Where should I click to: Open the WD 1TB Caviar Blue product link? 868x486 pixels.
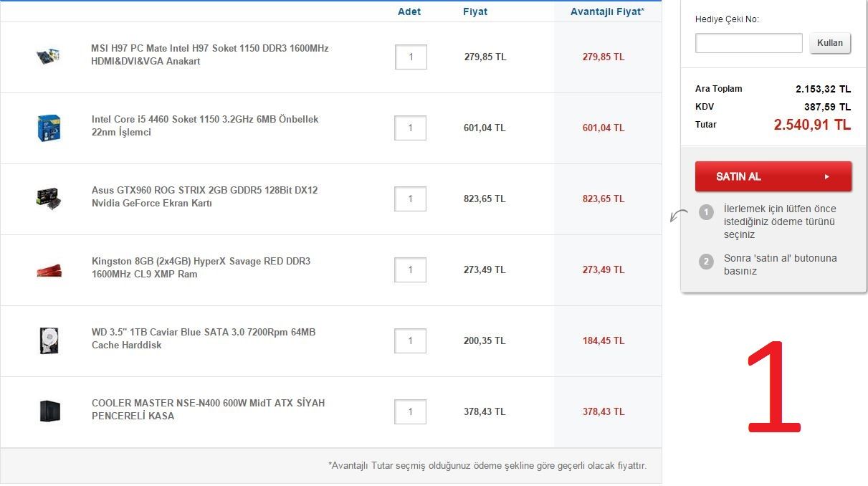203,338
